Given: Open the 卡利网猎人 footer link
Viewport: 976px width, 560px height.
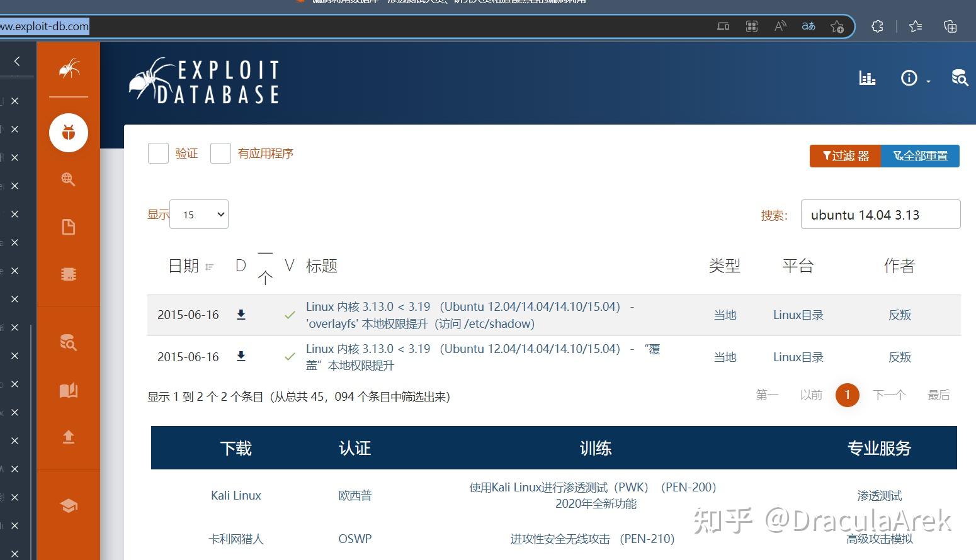Looking at the screenshot, I should (x=236, y=539).
